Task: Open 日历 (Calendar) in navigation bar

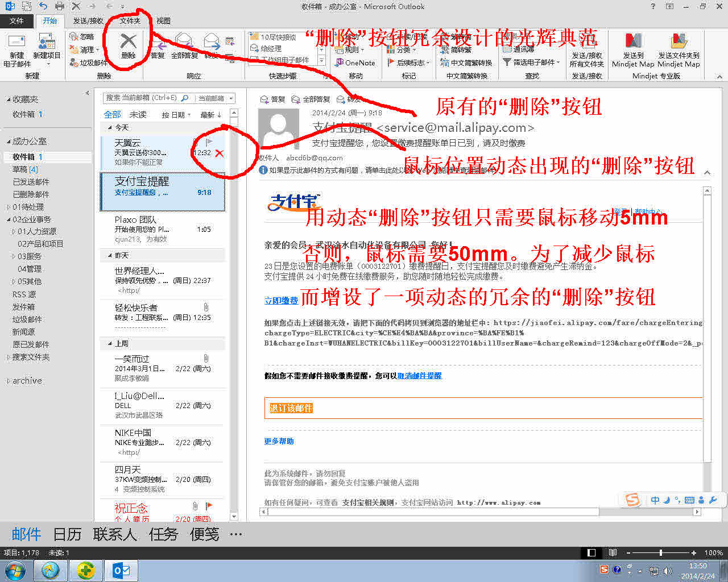Action: tap(67, 534)
